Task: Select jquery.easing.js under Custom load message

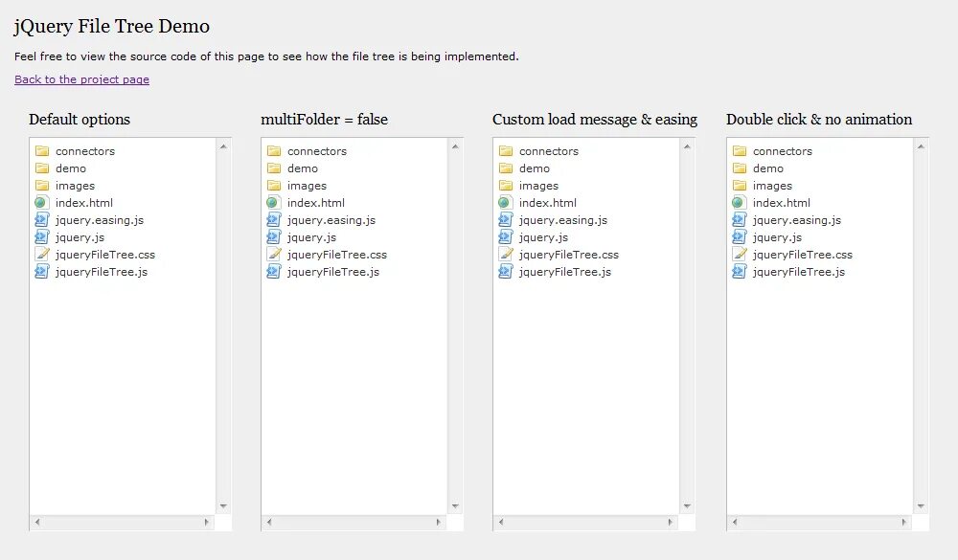Action: tap(563, 220)
